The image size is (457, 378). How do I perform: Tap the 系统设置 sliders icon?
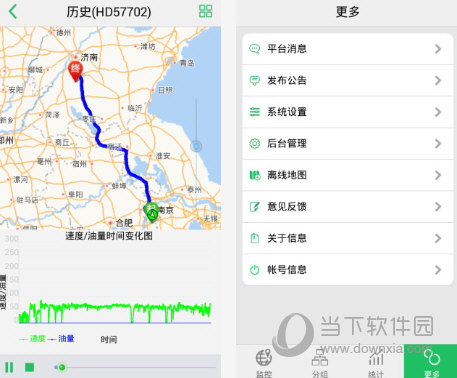255,112
